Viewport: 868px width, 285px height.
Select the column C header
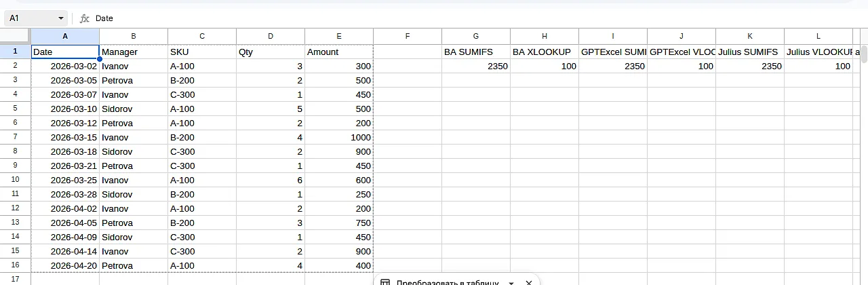coord(202,36)
